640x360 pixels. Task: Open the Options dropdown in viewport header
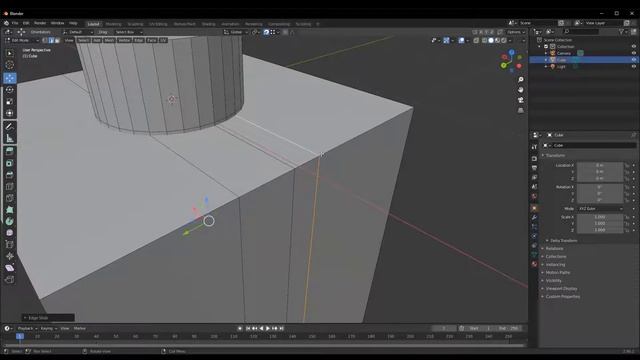pyautogui.click(x=516, y=32)
